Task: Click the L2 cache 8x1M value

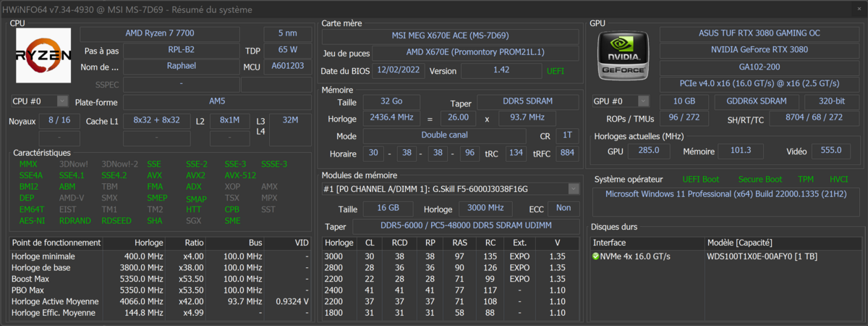Action: pyautogui.click(x=230, y=120)
